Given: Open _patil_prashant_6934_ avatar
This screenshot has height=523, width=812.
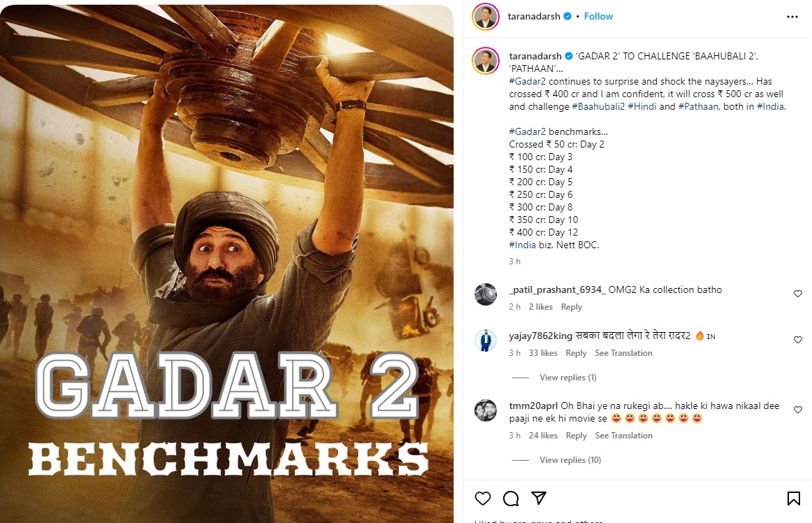Looking at the screenshot, I should click(486, 294).
